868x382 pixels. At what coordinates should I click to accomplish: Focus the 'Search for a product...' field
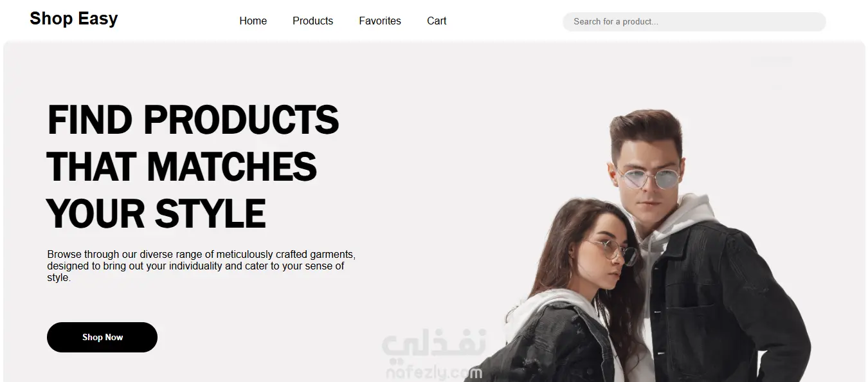pos(694,21)
